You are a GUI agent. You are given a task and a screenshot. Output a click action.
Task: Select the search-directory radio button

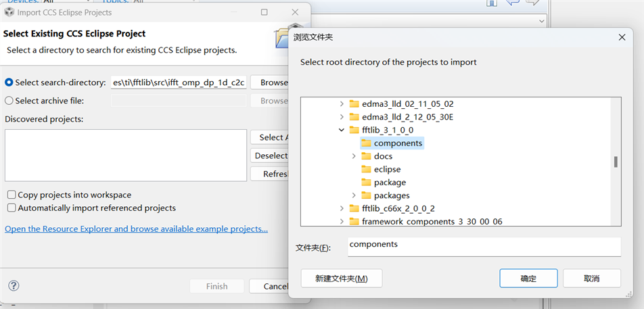pyautogui.click(x=9, y=82)
